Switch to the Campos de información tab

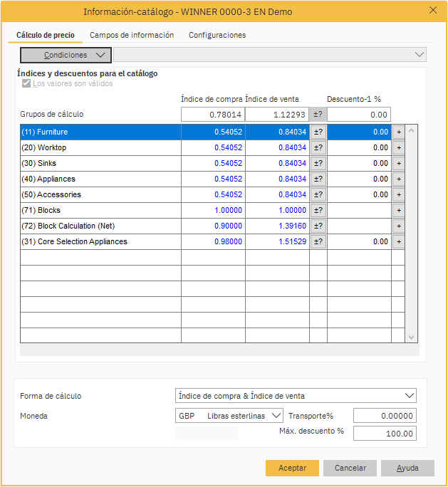[132, 35]
